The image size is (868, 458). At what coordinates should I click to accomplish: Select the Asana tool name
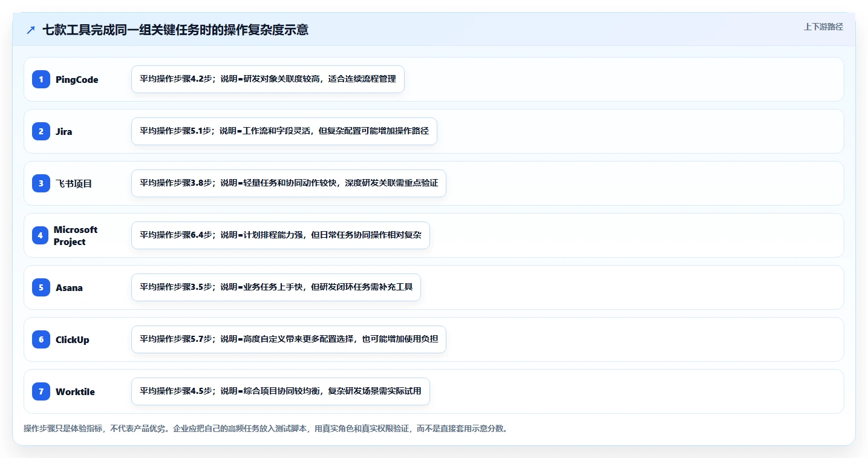(x=69, y=288)
